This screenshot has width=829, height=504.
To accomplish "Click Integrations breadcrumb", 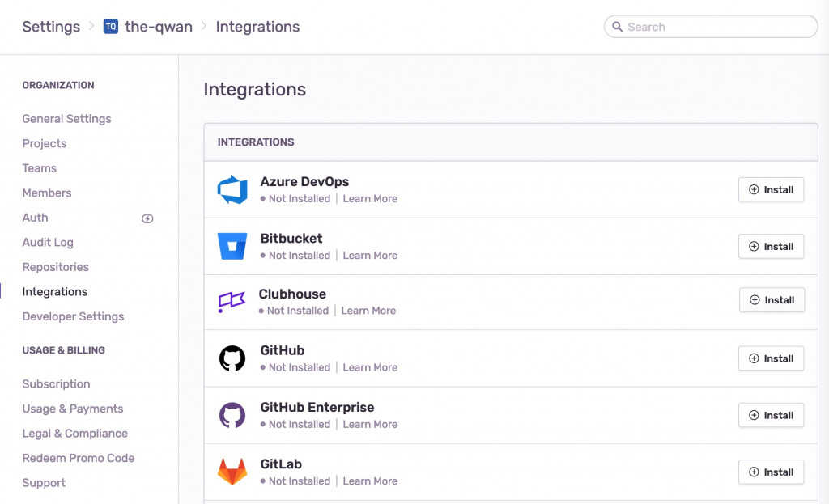I will 257,27.
